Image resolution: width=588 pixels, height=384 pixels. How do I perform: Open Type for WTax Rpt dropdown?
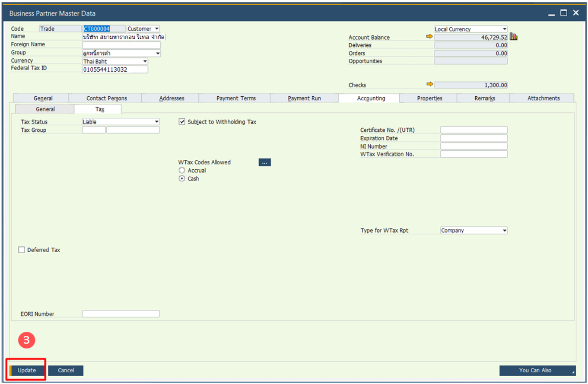pyautogui.click(x=474, y=231)
